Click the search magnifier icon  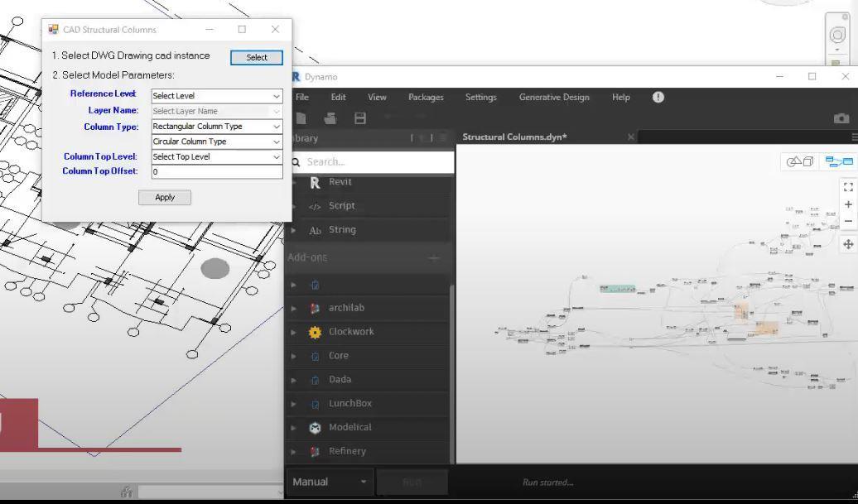tap(296, 162)
